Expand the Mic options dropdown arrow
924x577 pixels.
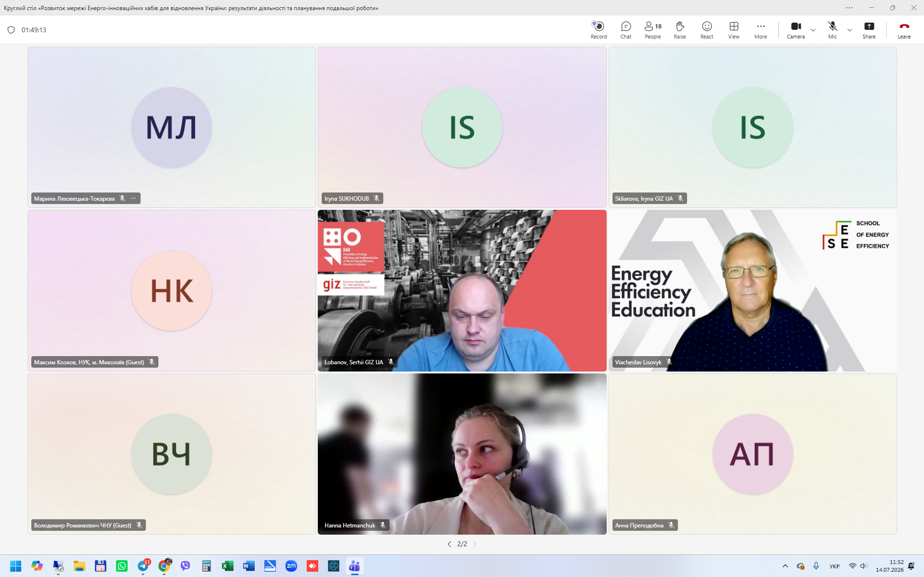849,30
